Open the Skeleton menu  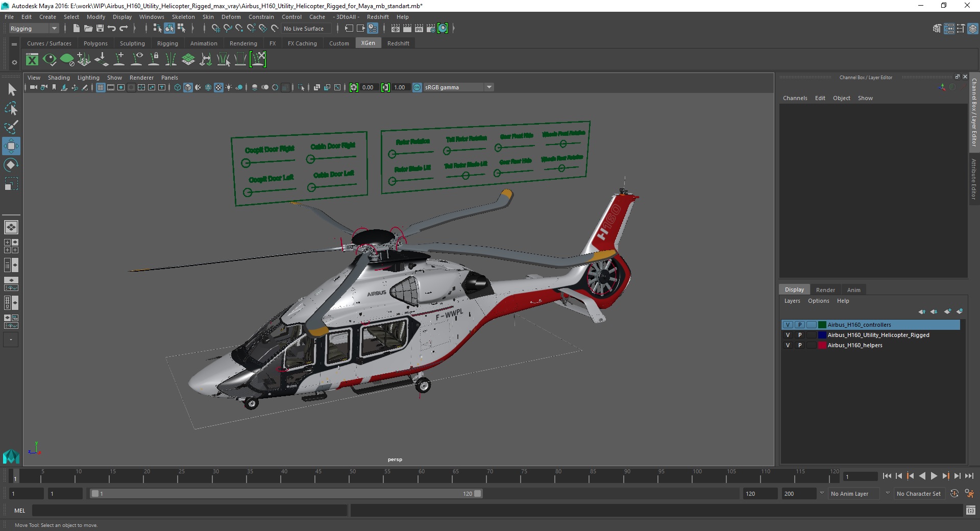click(183, 17)
